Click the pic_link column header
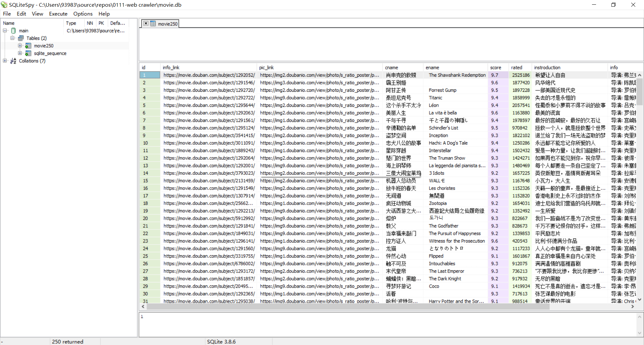The width and height of the screenshot is (644, 345). 319,67
